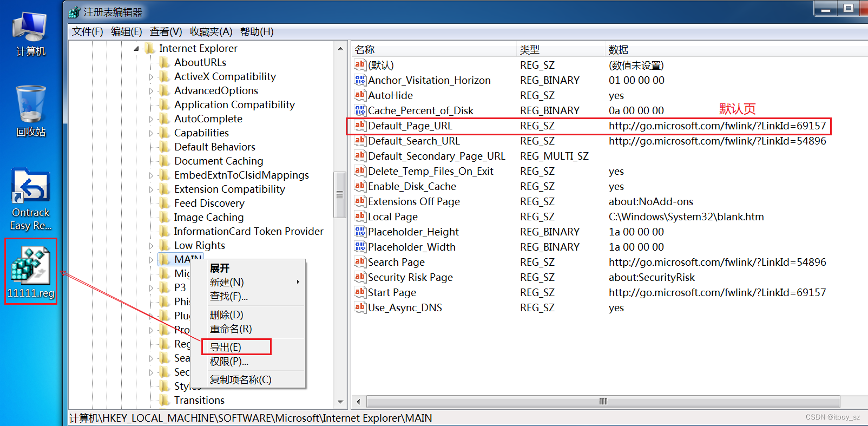Viewport: 868px width, 426px height.
Task: Click the Start Page value icon
Action: click(360, 292)
